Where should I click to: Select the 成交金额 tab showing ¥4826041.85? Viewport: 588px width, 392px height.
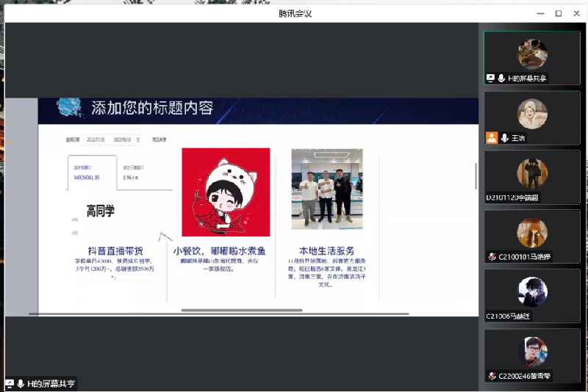tap(91, 173)
